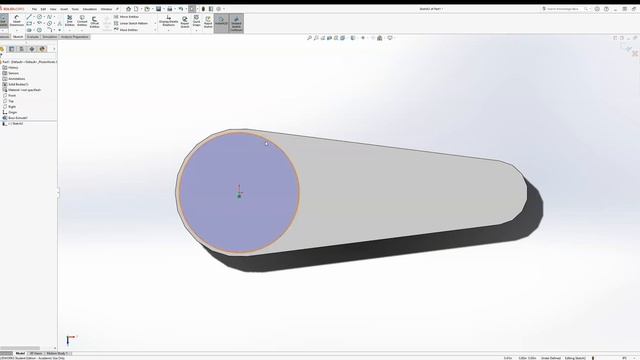Open the DisplayManager tab

(x=42, y=49)
